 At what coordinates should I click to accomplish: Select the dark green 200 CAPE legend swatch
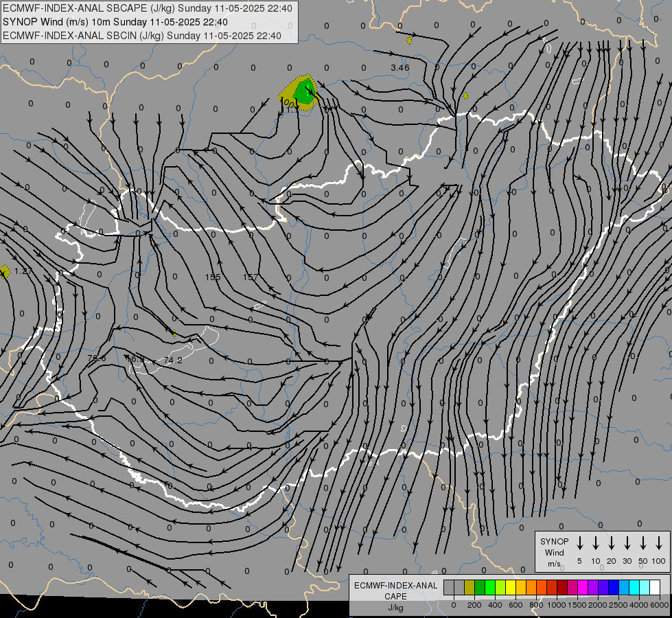[x=480, y=587]
